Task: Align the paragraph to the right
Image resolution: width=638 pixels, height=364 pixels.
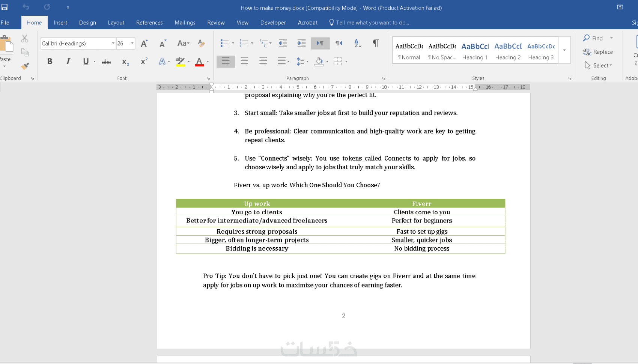Action: click(263, 62)
